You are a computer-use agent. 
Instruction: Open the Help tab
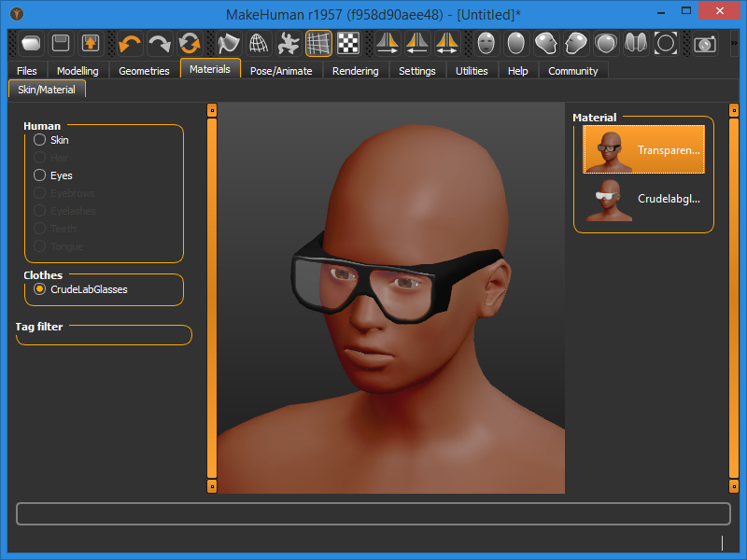tap(518, 71)
